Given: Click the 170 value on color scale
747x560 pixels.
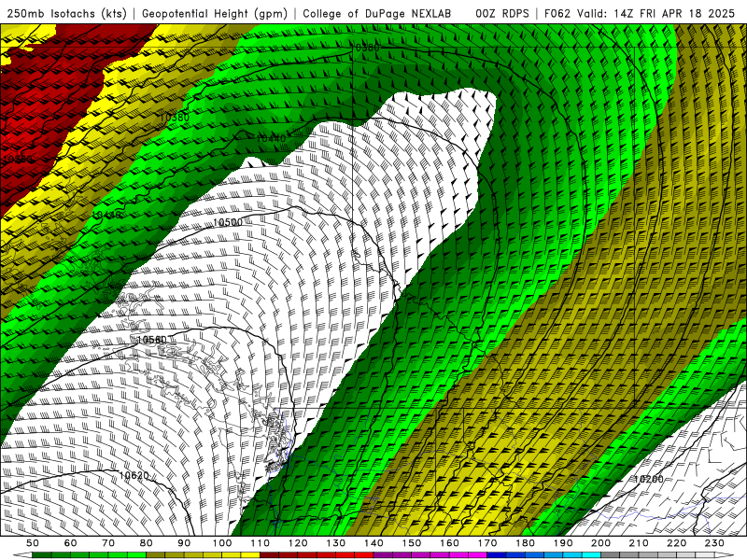Looking at the screenshot, I should pyautogui.click(x=487, y=543).
